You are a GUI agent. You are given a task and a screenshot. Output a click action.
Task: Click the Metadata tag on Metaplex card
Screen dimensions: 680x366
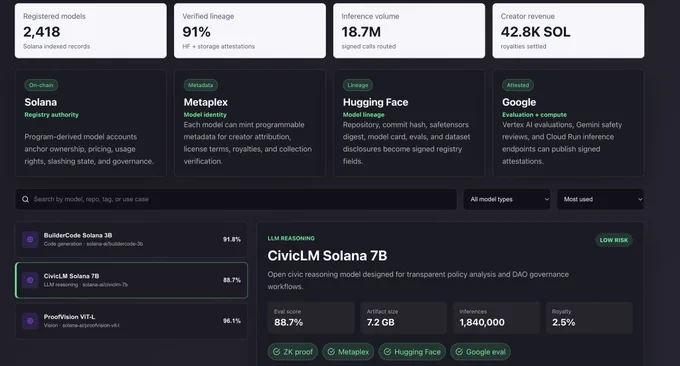point(200,85)
